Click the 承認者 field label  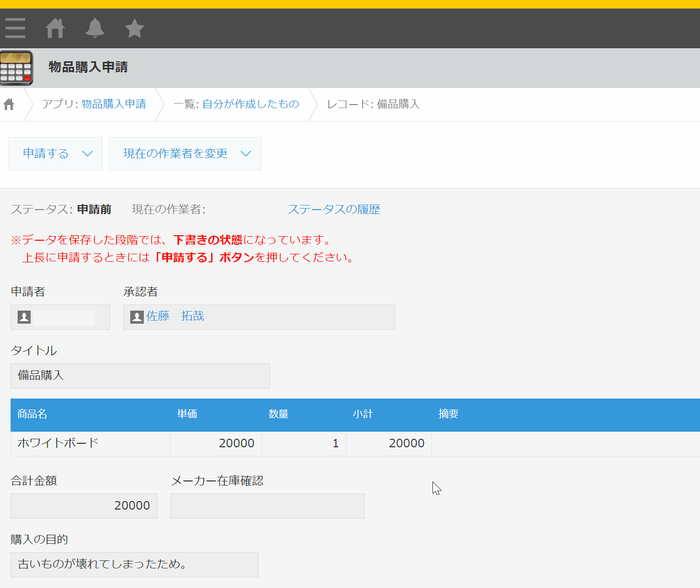[x=141, y=292]
